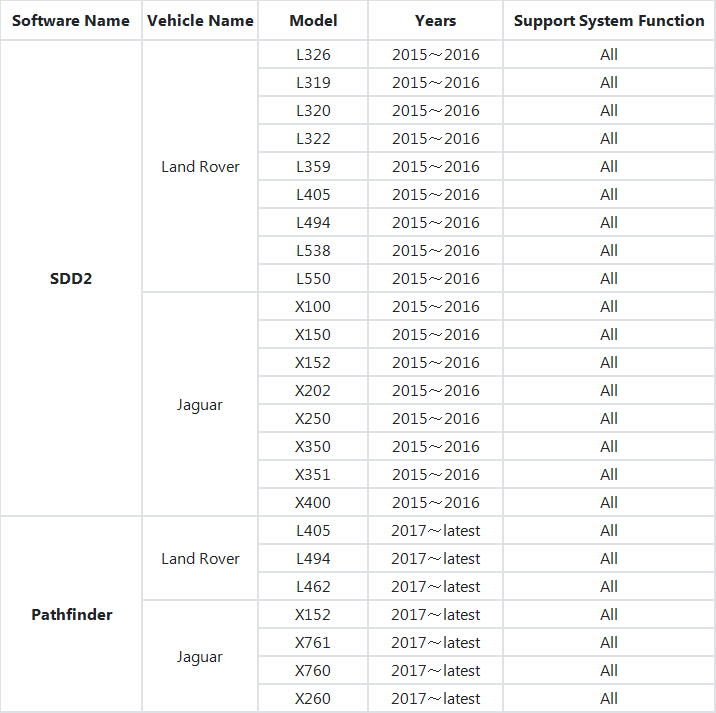Select the Vehicle Name column header

point(200,20)
